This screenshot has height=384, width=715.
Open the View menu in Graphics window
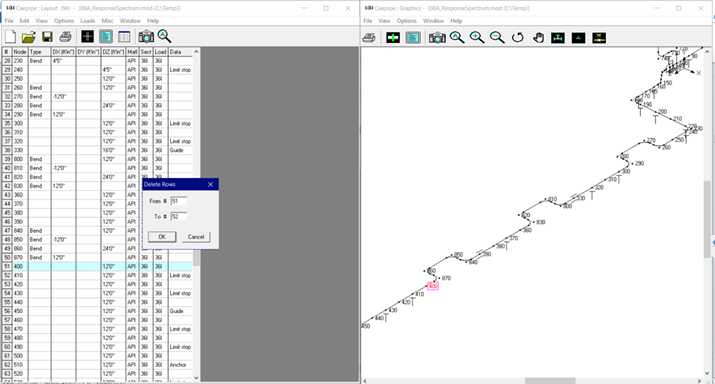pyautogui.click(x=384, y=21)
